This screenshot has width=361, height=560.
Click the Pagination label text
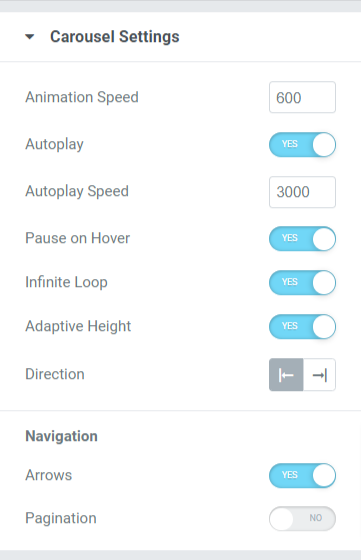(x=61, y=518)
